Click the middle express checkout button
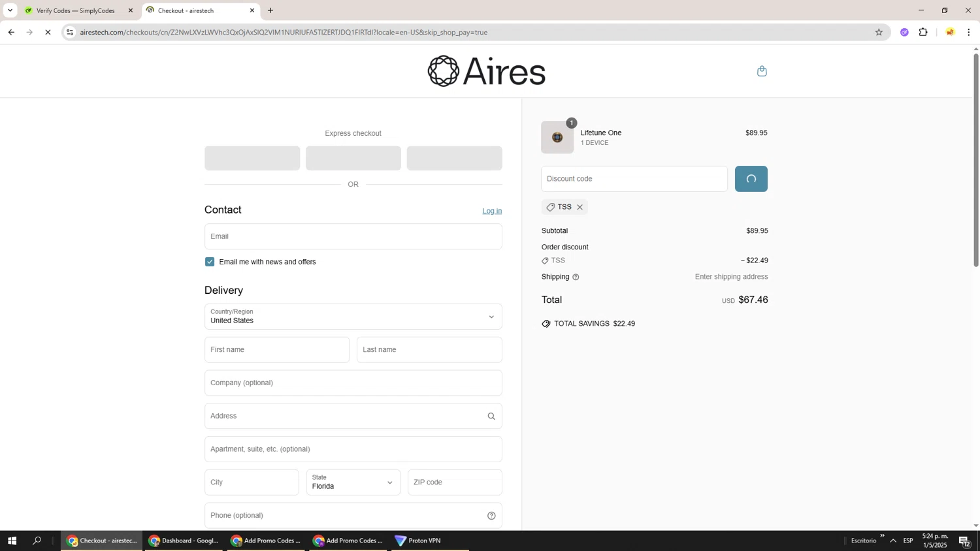 (x=353, y=159)
